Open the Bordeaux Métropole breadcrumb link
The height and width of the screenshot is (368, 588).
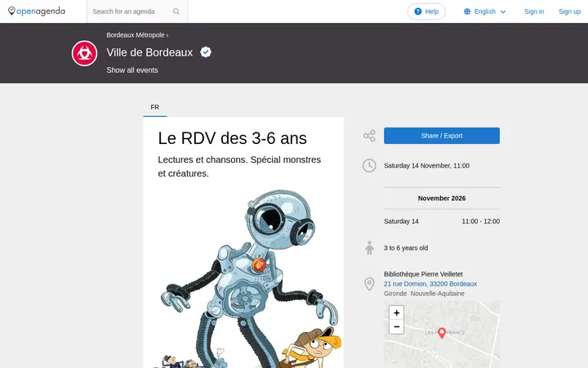[x=136, y=35]
